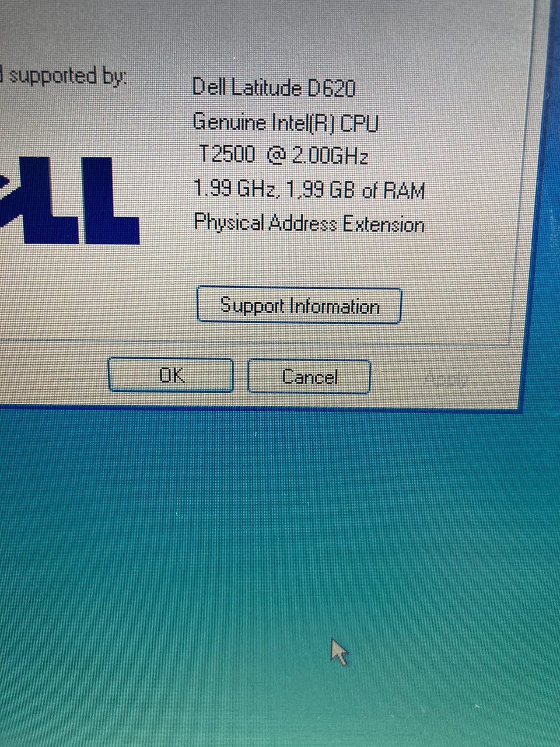
Task: Click the 1.99 GB of RAM text
Action: coord(355,190)
